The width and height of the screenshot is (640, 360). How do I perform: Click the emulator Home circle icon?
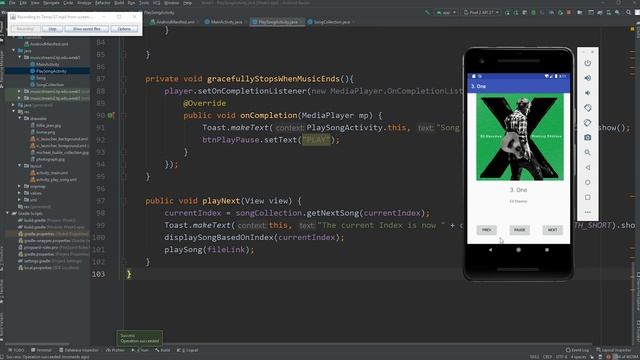(587, 182)
